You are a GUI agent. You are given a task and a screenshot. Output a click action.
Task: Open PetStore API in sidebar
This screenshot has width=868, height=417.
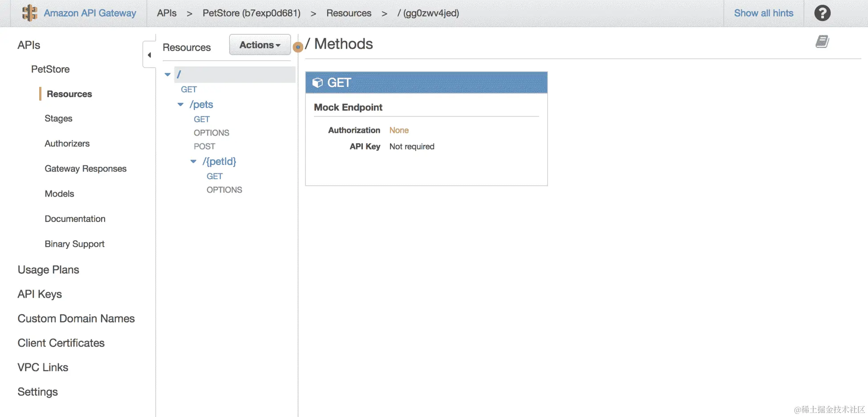(x=50, y=69)
